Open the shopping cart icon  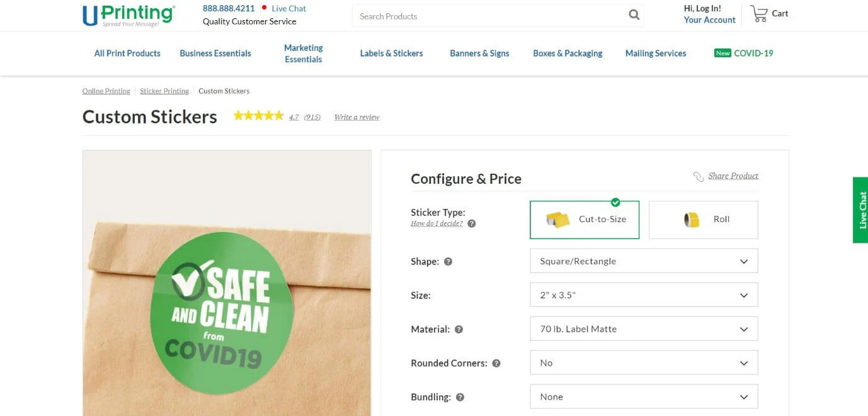[759, 14]
